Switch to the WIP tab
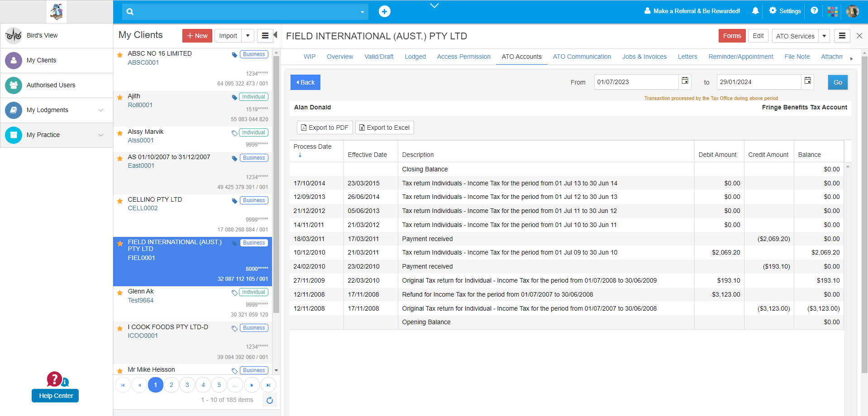Screen dimensions: 868x416 click(x=310, y=57)
